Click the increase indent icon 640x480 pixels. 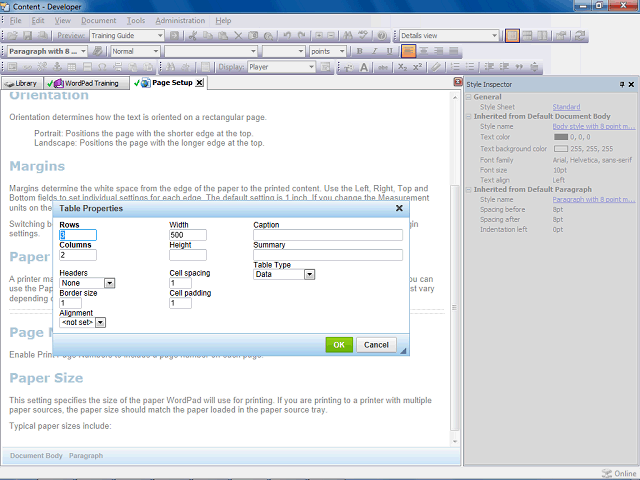pyautogui.click(x=504, y=67)
